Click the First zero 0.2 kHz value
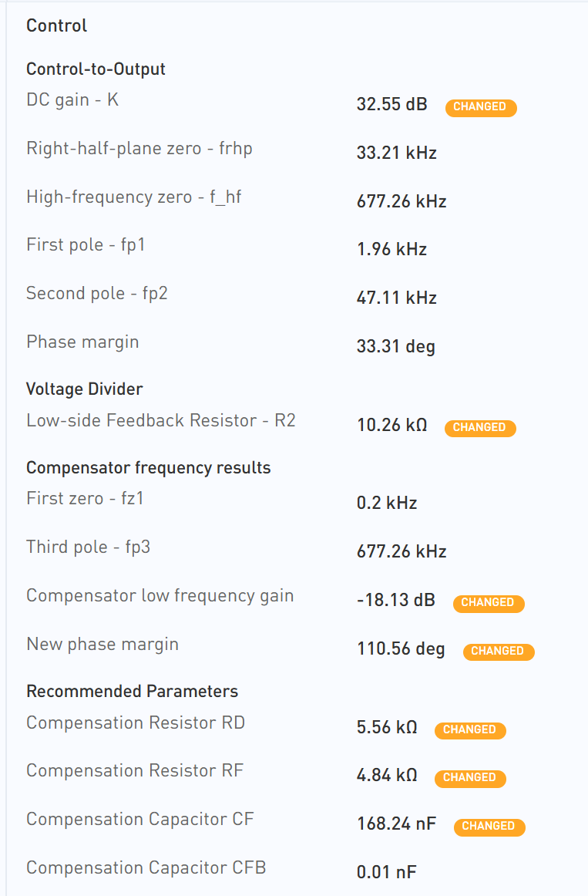 (387, 504)
